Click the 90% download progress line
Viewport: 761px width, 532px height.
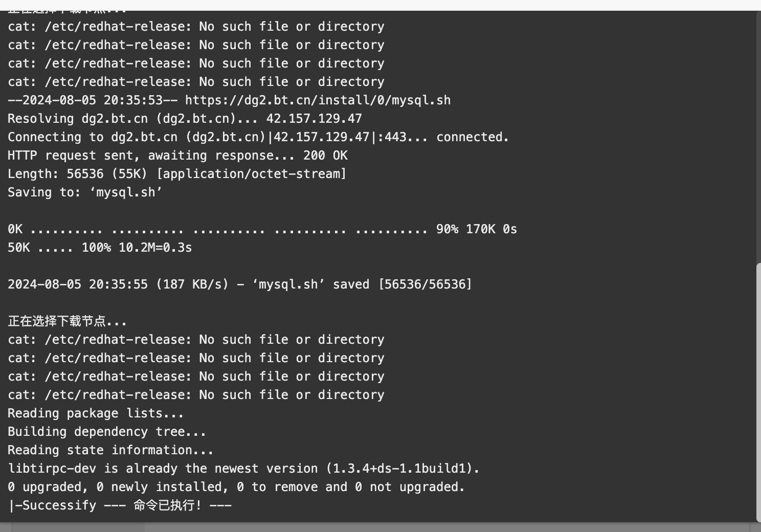click(x=262, y=229)
